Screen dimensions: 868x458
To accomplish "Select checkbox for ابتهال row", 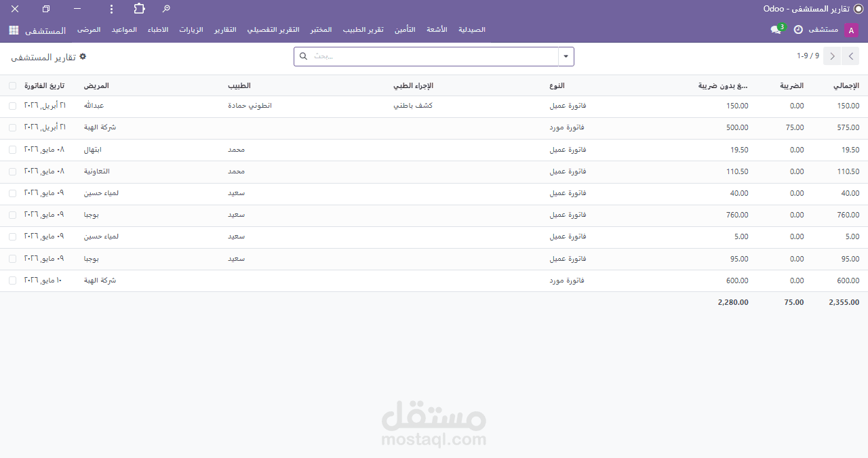I will [x=12, y=150].
